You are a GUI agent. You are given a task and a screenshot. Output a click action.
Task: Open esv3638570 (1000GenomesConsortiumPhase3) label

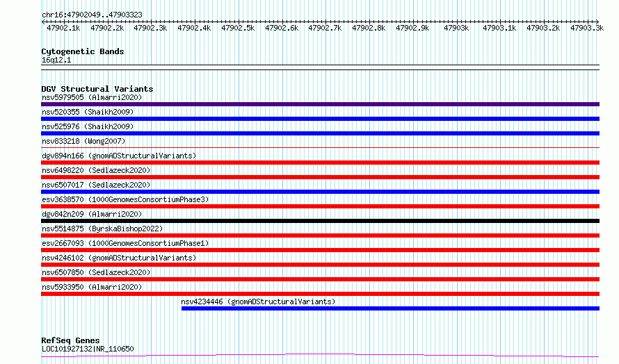pos(125,199)
